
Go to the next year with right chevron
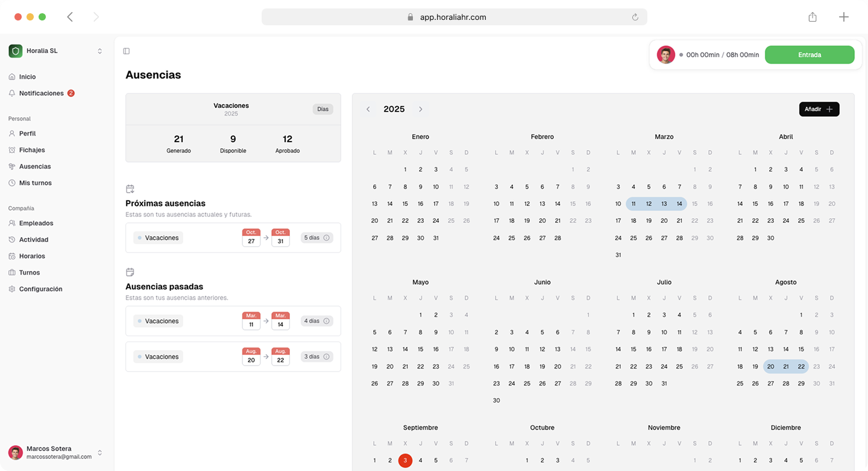click(420, 109)
